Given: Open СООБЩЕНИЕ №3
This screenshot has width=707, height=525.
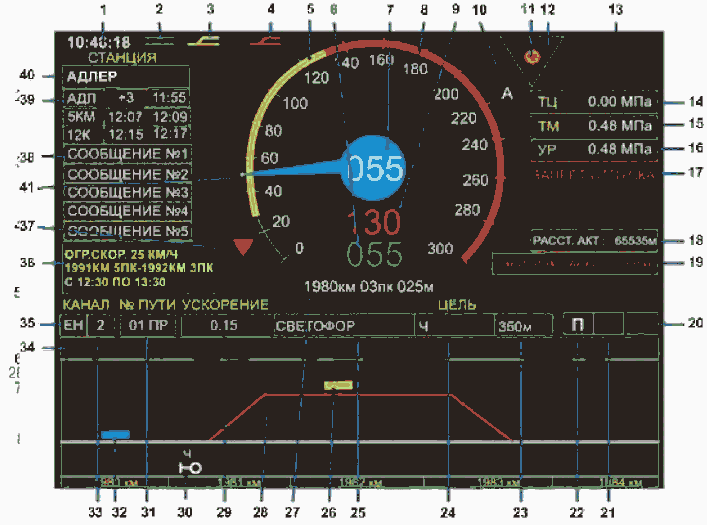Looking at the screenshot, I should click(128, 193).
